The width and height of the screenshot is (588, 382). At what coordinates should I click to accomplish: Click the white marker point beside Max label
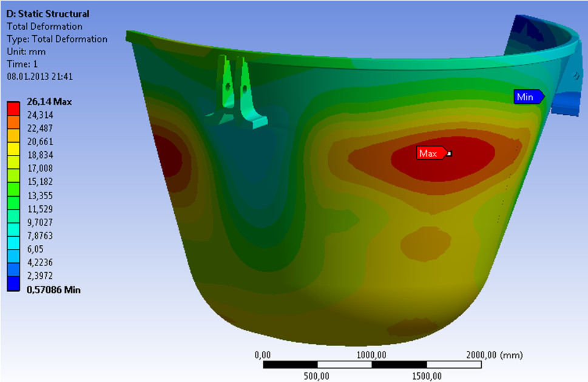[449, 154]
